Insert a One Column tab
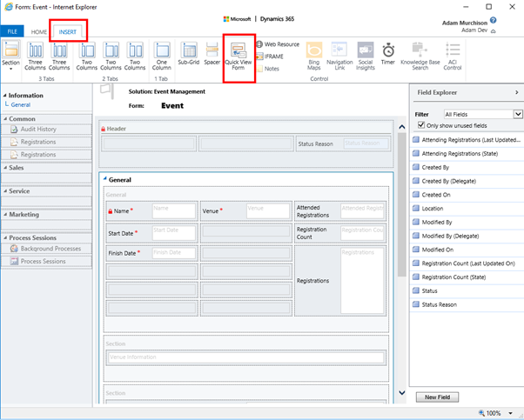Viewport: 524px width, 420px height. pos(162,56)
